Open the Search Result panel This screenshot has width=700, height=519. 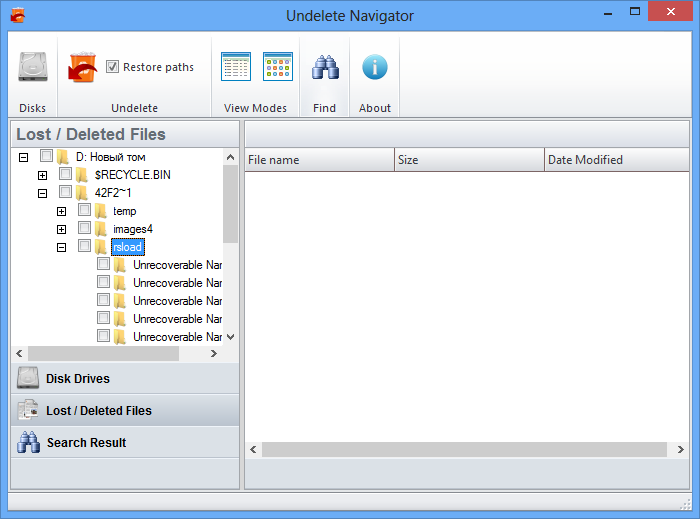pyautogui.click(x=125, y=443)
